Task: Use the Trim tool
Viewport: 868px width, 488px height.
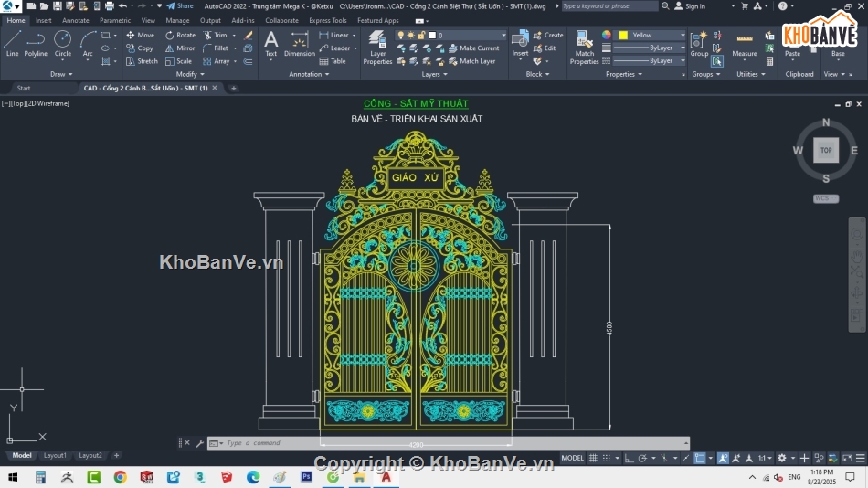Action: click(x=216, y=35)
